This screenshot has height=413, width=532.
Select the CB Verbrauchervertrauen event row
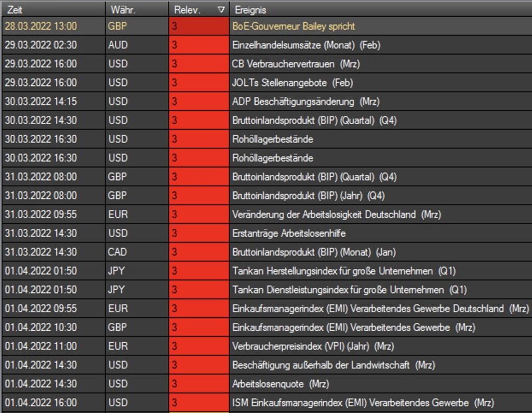[x=296, y=64]
